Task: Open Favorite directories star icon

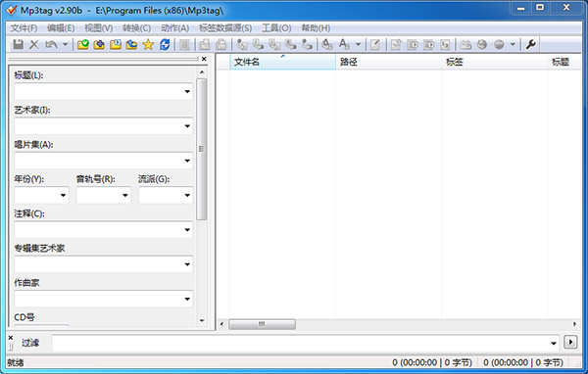Action: click(x=148, y=45)
